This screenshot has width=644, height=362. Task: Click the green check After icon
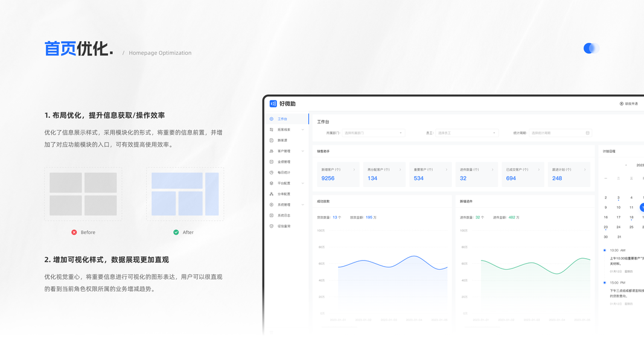176,232
